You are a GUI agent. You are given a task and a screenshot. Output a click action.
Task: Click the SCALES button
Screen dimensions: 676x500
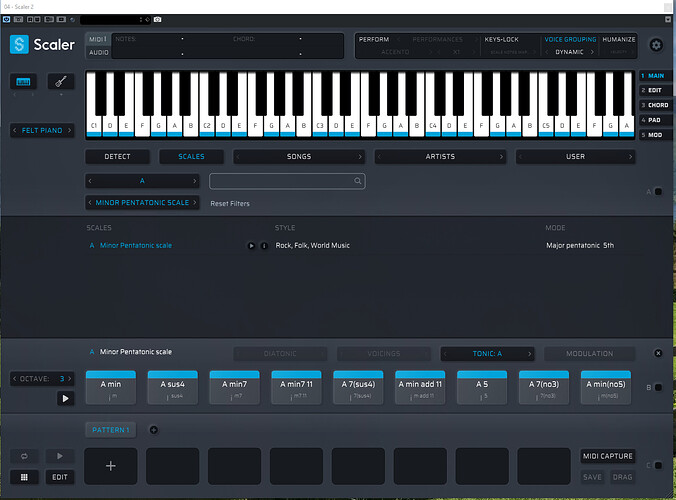(x=191, y=156)
